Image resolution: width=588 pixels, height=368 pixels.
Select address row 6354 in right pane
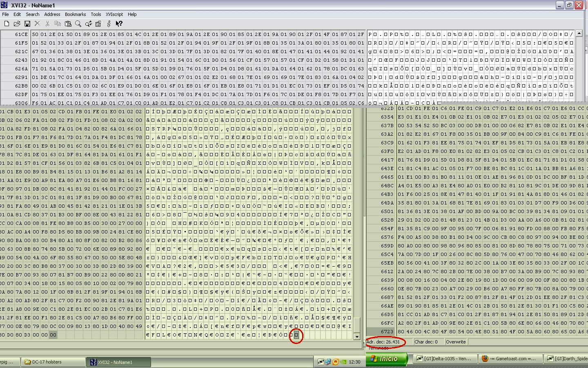click(x=381, y=117)
